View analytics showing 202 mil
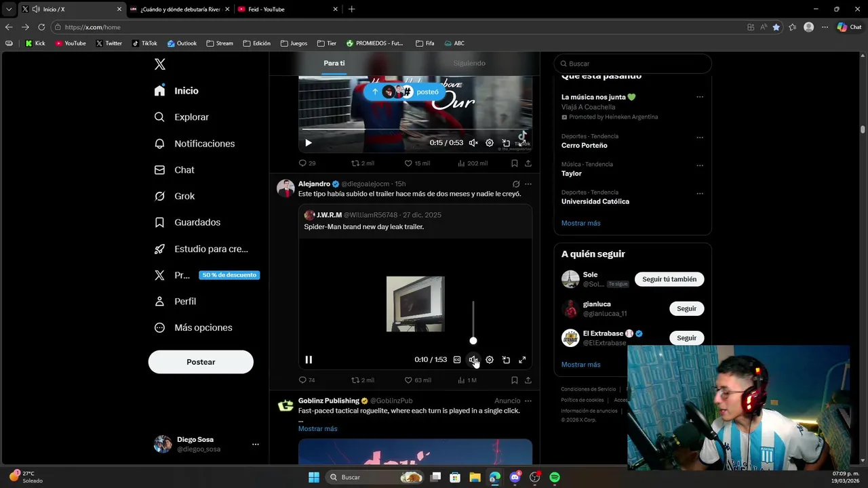Image resolution: width=868 pixels, height=488 pixels. (473, 163)
